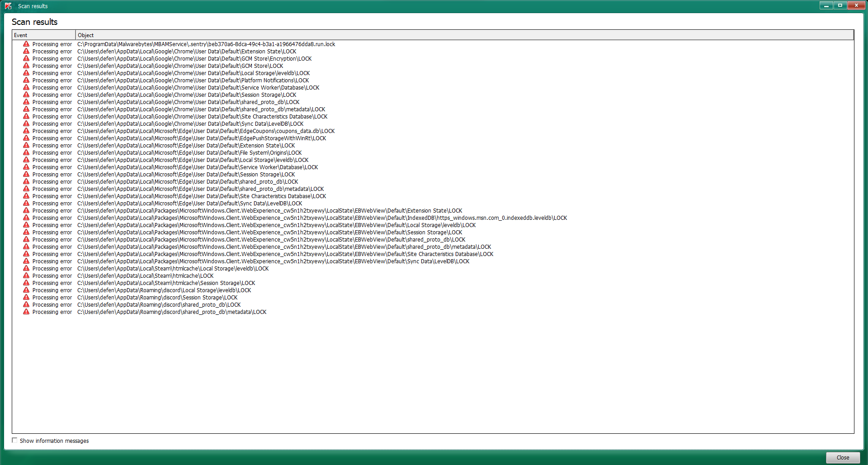Select the Steam htmlcache\Local Storage\leveldb\LOCK path
The width and height of the screenshot is (868, 465).
click(x=173, y=269)
